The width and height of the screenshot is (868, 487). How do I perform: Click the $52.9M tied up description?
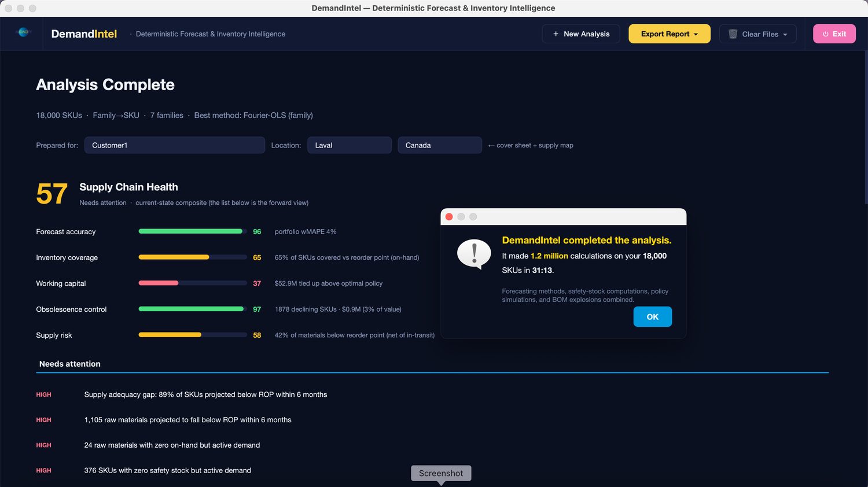[329, 283]
